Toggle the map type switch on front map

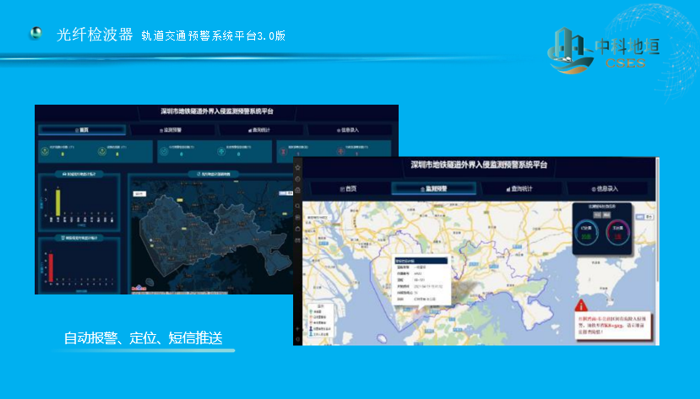(644, 216)
